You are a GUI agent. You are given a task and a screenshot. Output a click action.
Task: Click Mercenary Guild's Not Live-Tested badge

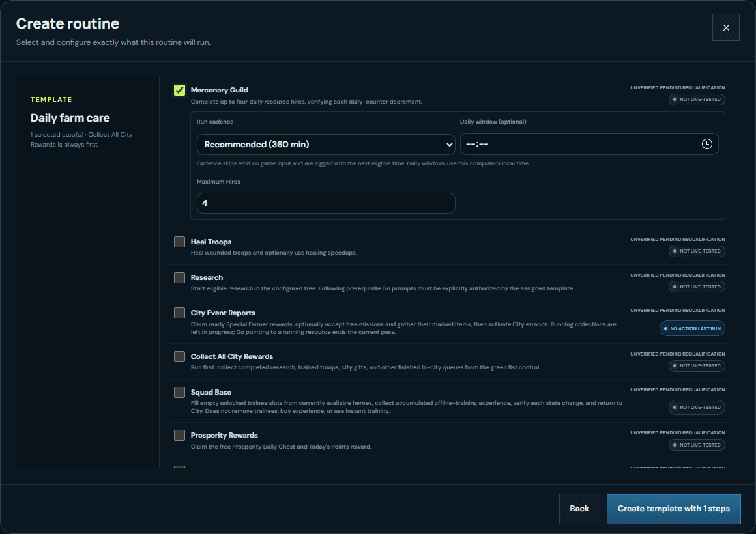point(697,99)
